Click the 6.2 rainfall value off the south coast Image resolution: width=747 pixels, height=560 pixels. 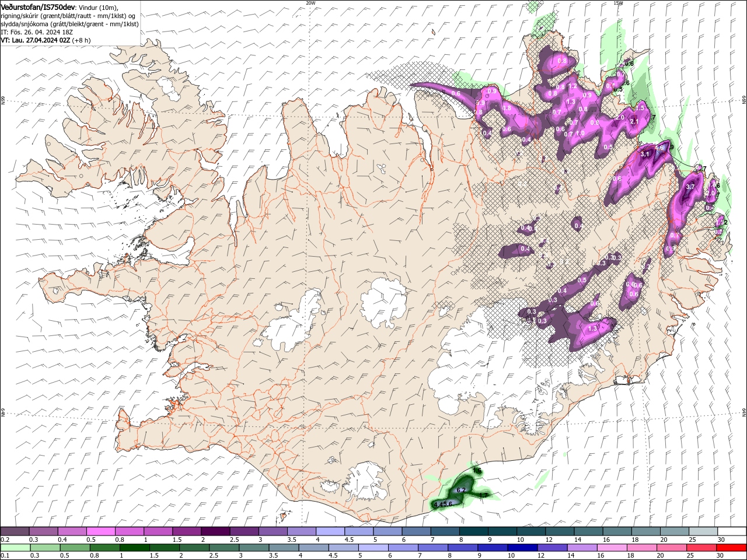[460, 490]
